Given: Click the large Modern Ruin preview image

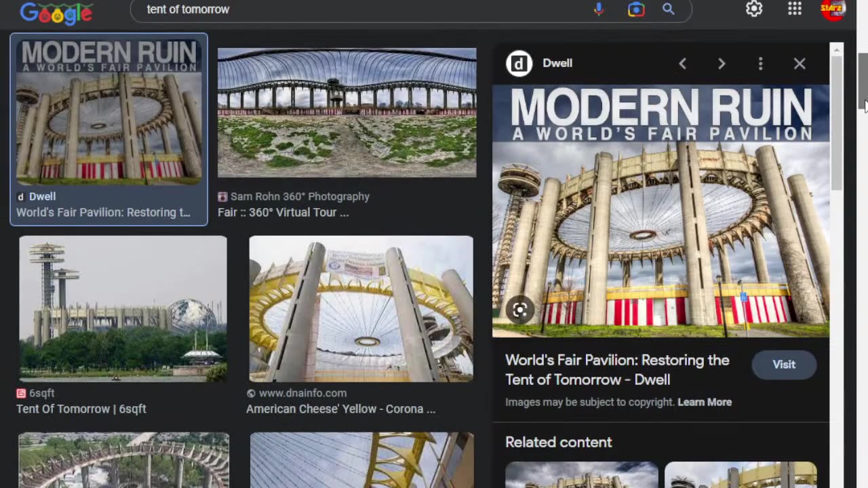Looking at the screenshot, I should pos(660,211).
